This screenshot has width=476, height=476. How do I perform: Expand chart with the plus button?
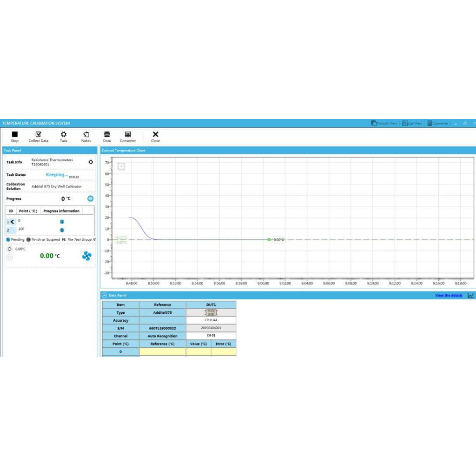(x=121, y=166)
